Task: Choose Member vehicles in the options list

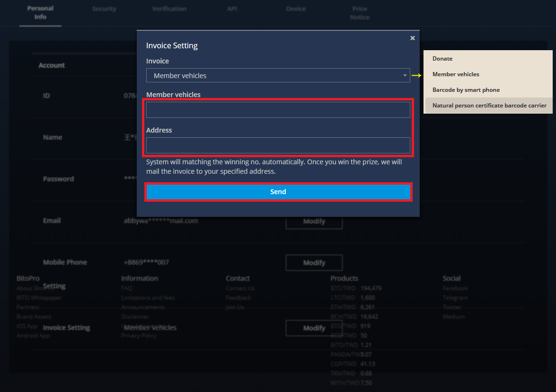Action: 456,74
